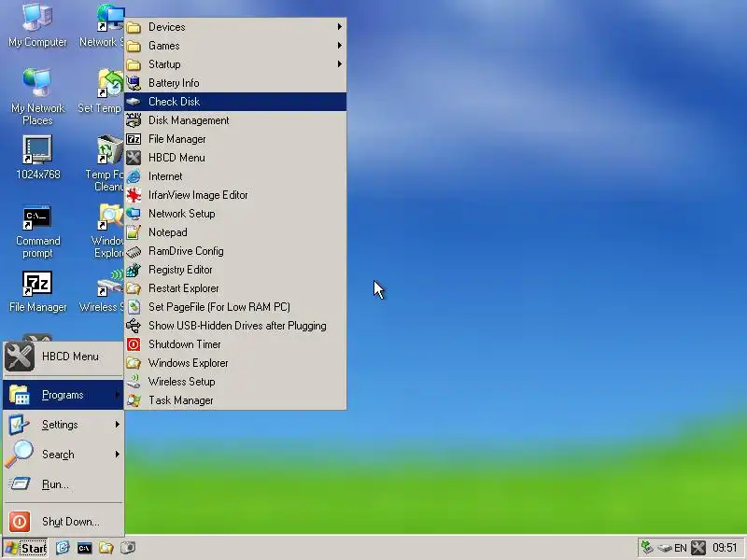Expand the Games submenu arrow
747x560 pixels.
coord(339,45)
